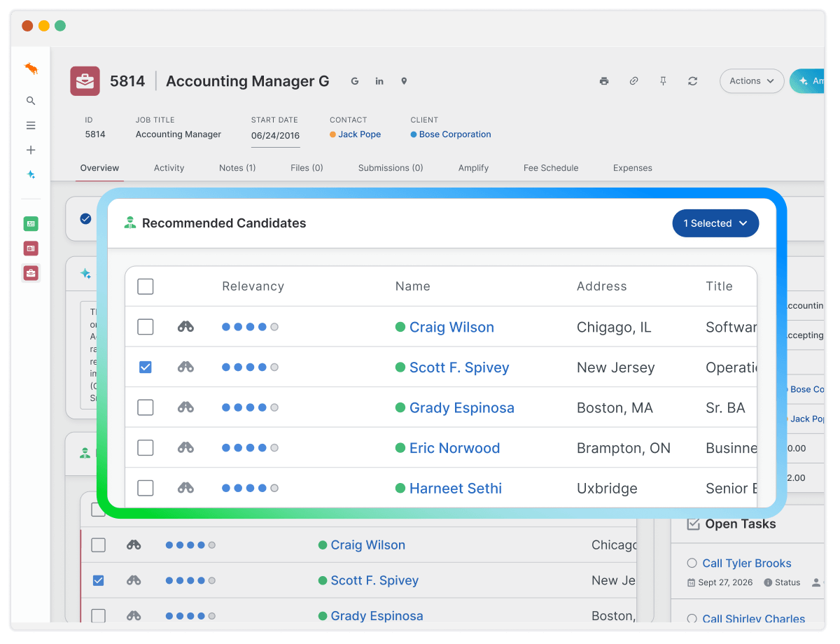
Task: Click the orange bull logo in sidebar
Action: click(31, 69)
